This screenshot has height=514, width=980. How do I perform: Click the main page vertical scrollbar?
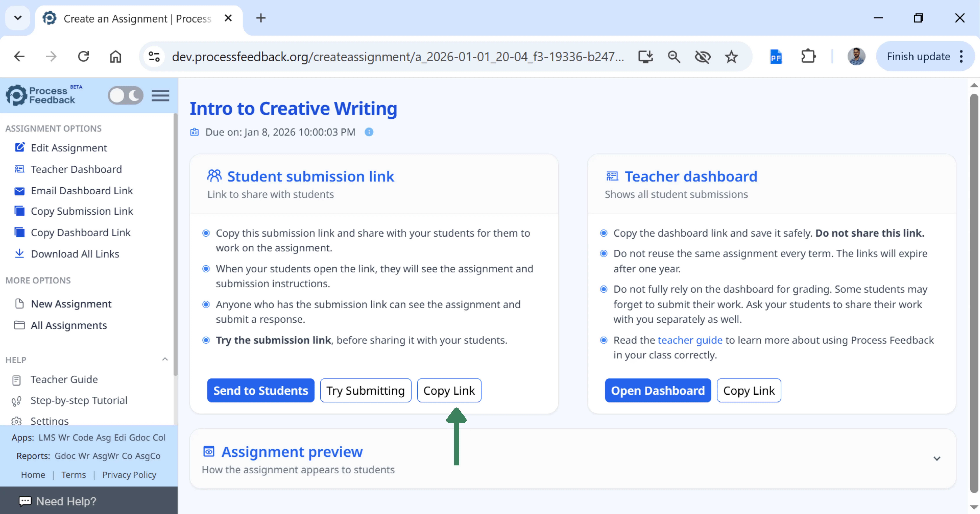coord(974,289)
